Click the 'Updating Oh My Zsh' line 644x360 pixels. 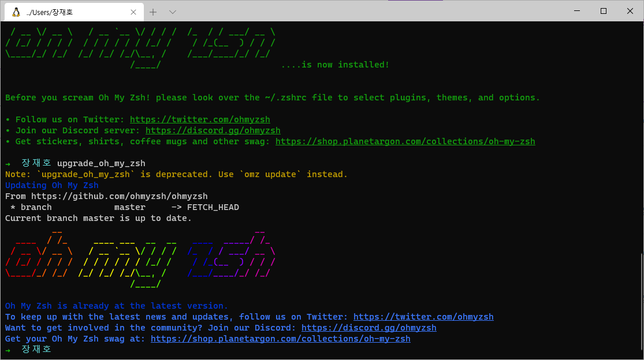tap(52, 185)
